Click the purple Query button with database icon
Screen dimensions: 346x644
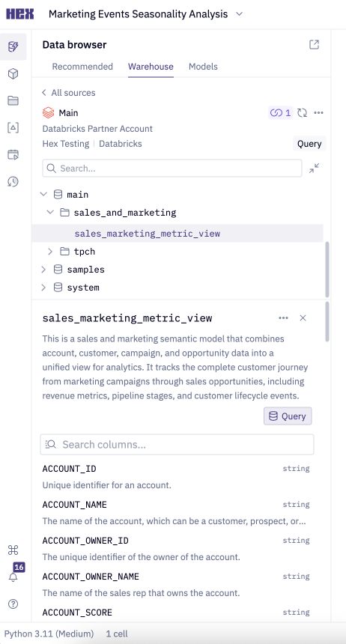tap(288, 416)
